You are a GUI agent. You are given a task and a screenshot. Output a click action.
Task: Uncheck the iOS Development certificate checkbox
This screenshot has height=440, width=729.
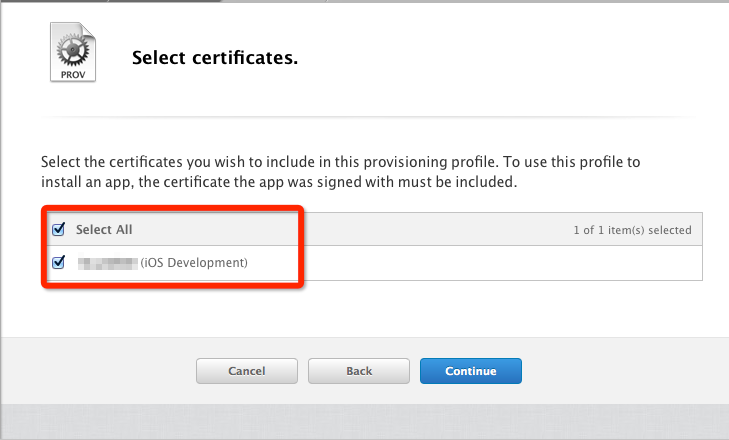click(58, 262)
